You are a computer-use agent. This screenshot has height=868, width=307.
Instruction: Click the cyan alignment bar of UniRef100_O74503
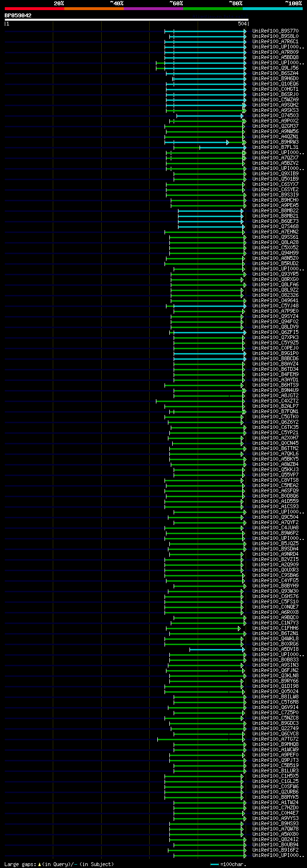tap(210, 116)
